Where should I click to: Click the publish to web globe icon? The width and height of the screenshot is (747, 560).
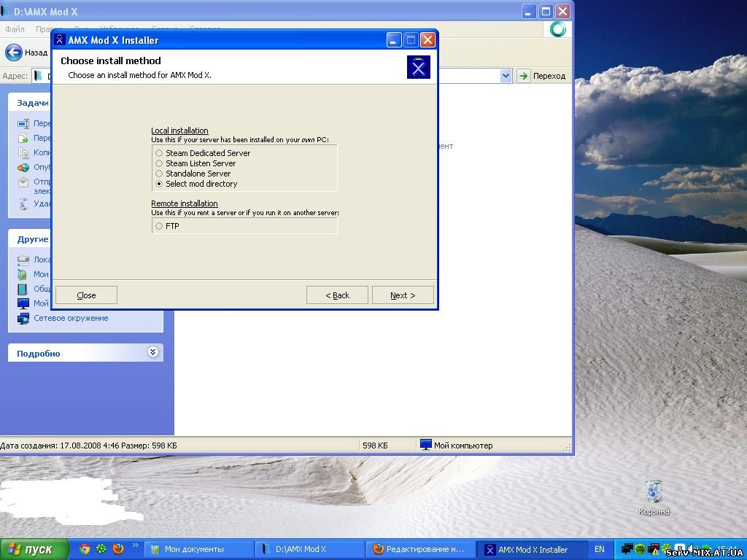click(23, 168)
